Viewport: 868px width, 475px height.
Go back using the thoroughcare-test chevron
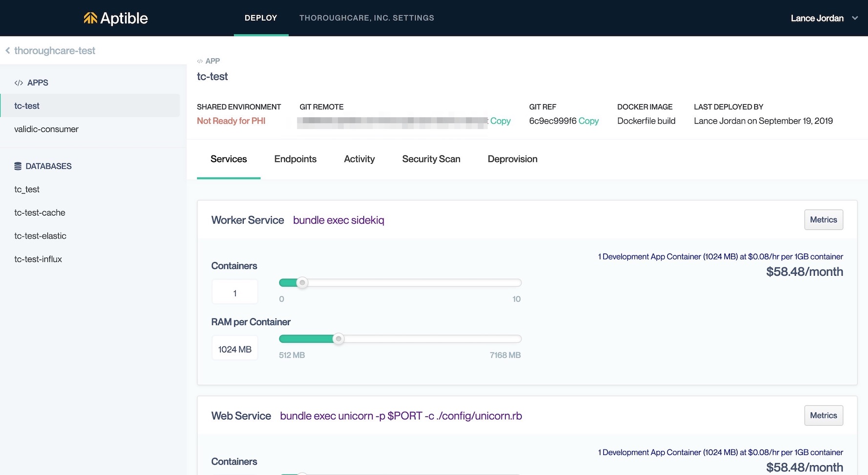8,50
